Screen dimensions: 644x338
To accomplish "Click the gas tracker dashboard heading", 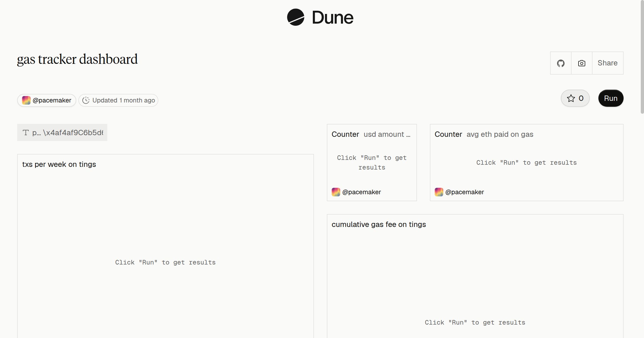I will pos(77,59).
